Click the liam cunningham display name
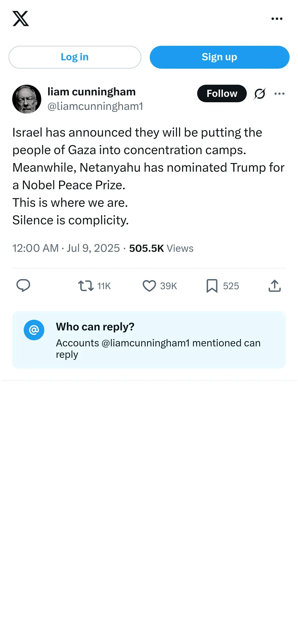 91,92
